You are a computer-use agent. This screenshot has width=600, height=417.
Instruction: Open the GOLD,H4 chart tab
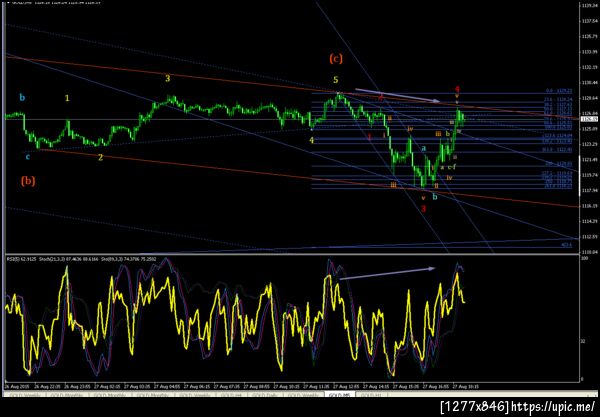pos(232,395)
